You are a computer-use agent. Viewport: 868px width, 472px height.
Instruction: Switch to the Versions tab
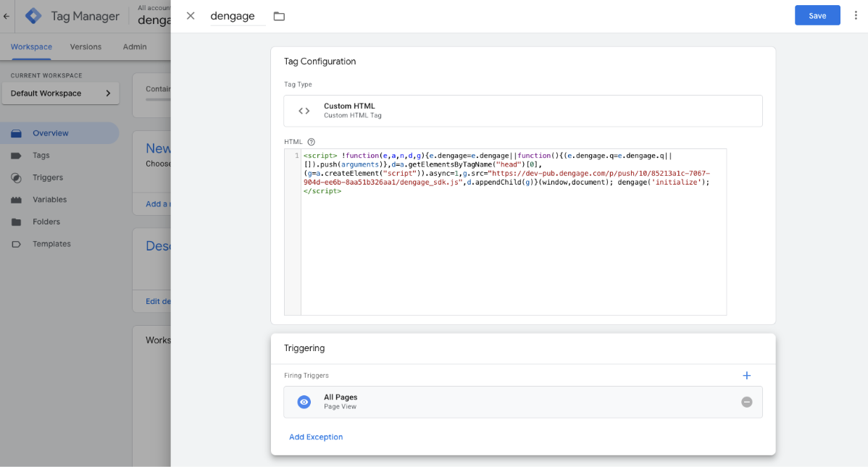click(85, 47)
